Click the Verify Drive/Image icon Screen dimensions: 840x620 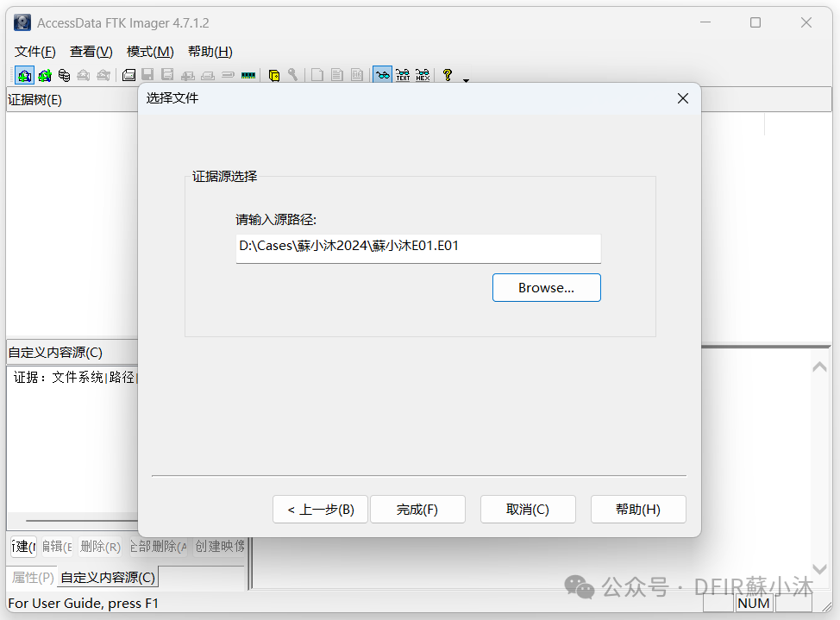(x=228, y=76)
